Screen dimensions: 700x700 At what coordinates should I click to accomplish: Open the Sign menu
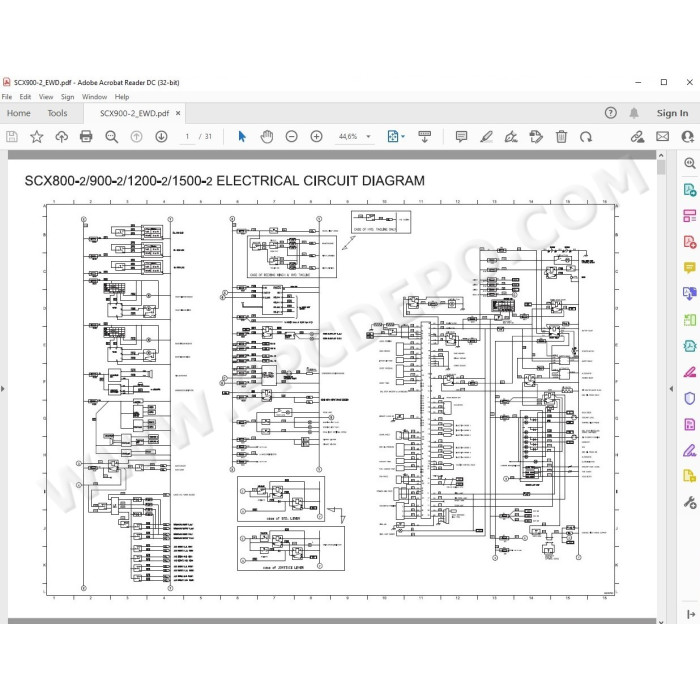coord(67,97)
